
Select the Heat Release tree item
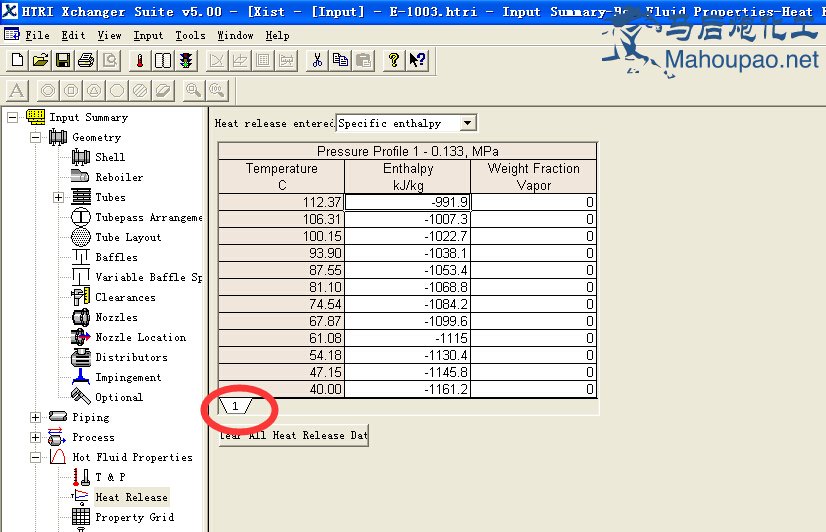132,497
